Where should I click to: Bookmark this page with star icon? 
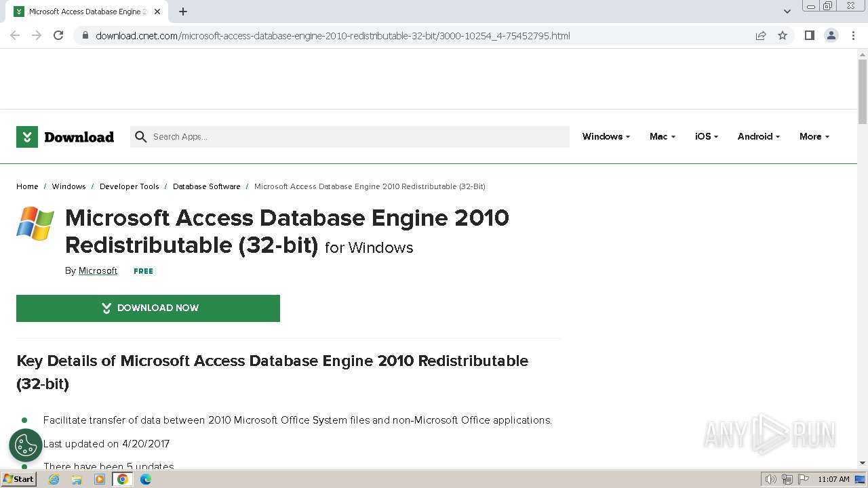coord(783,35)
